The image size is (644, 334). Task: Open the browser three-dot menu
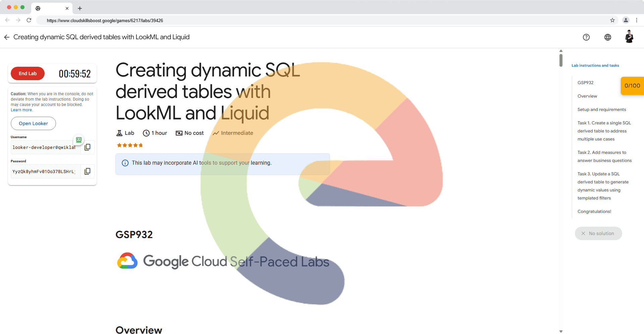(636, 20)
